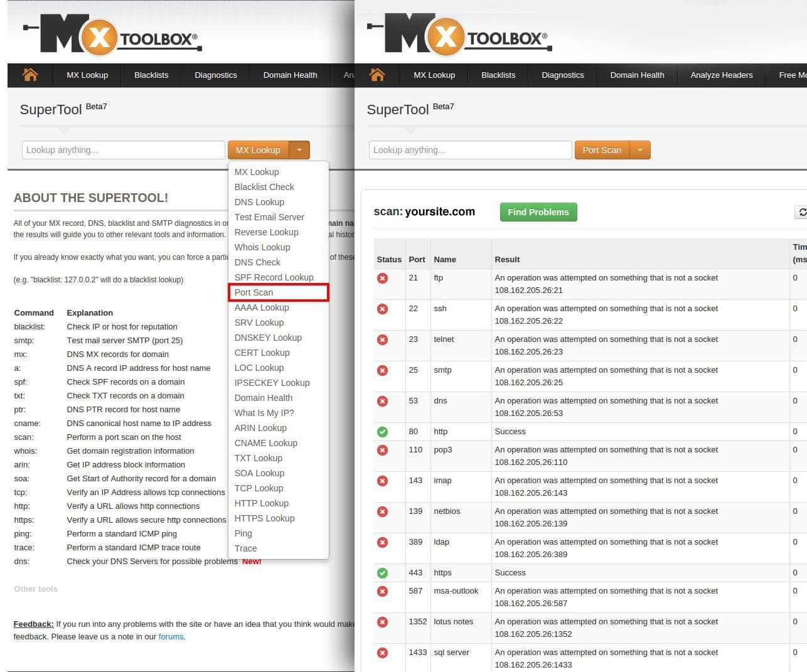Open Analyze Headers tab in right navbar

click(722, 75)
